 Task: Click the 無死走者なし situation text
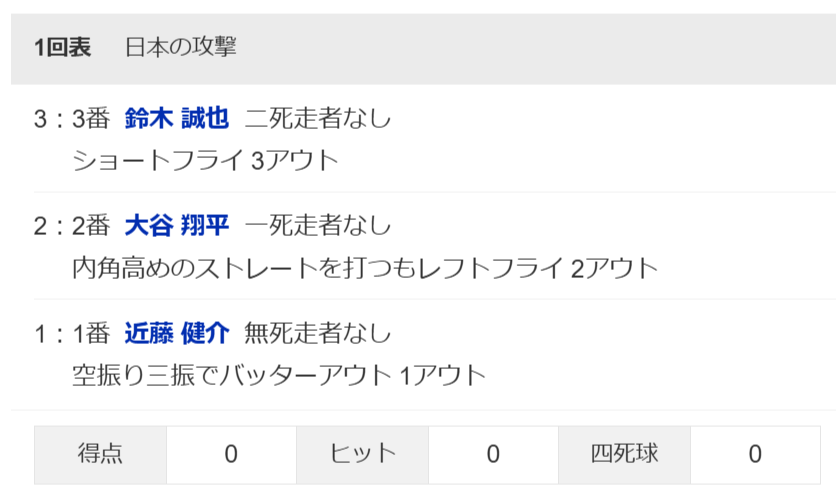coord(318,333)
